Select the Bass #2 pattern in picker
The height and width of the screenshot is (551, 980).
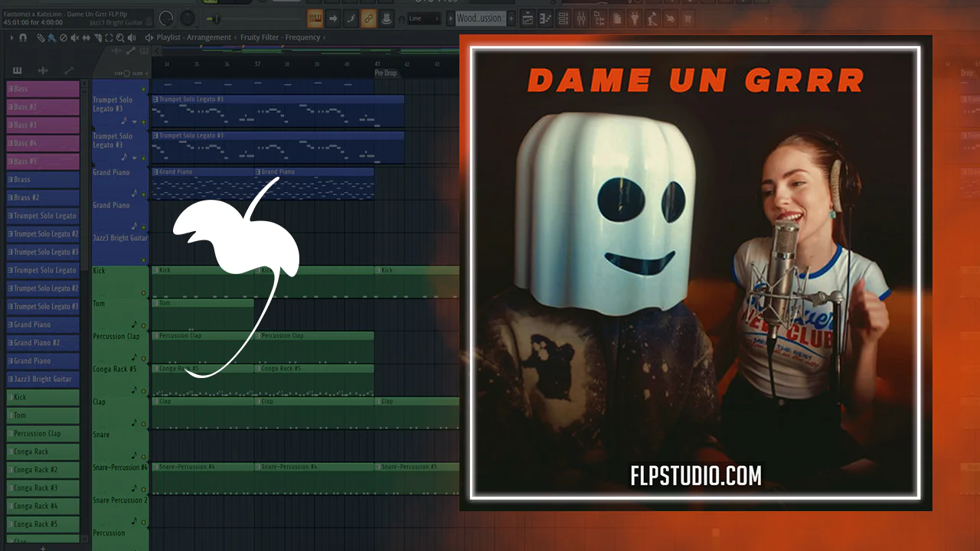tap(43, 107)
